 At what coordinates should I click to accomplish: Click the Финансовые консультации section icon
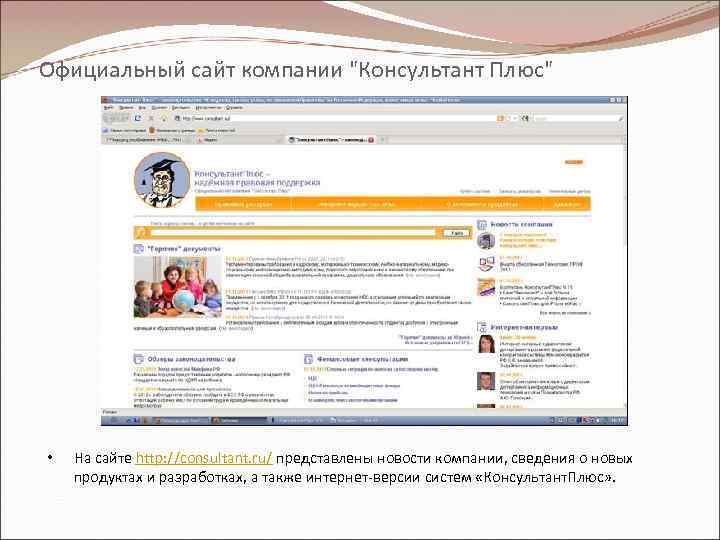[x=309, y=359]
